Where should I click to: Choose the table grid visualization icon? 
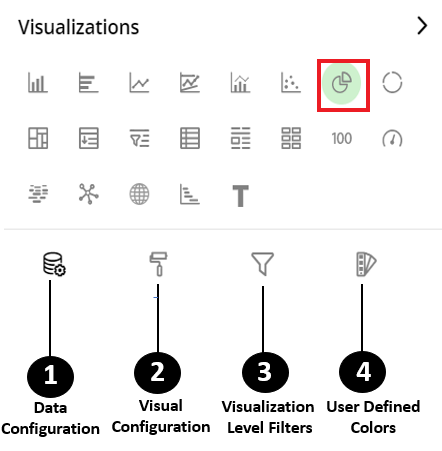[190, 138]
